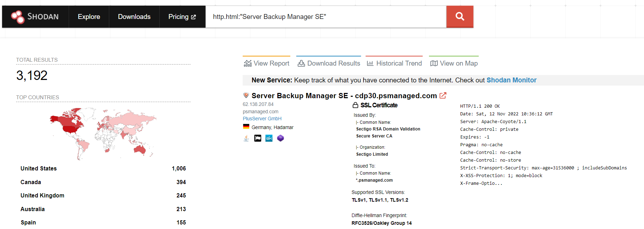Image resolution: width=644 pixels, height=229 pixels.
Task: Click the SSL Certificate heading
Action: click(x=379, y=105)
